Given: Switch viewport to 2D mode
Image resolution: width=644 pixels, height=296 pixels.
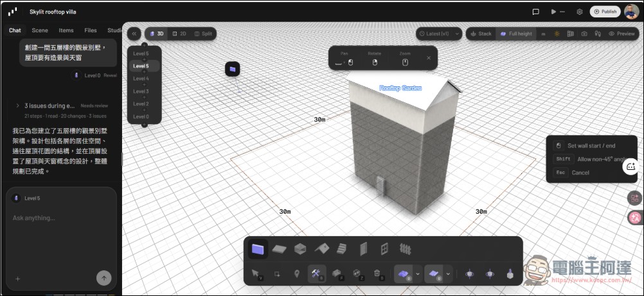Looking at the screenshot, I should (179, 33).
